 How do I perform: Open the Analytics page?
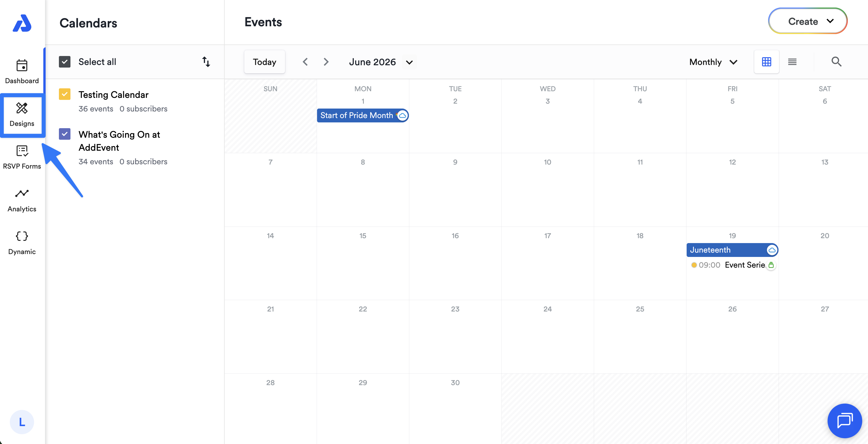pyautogui.click(x=22, y=200)
